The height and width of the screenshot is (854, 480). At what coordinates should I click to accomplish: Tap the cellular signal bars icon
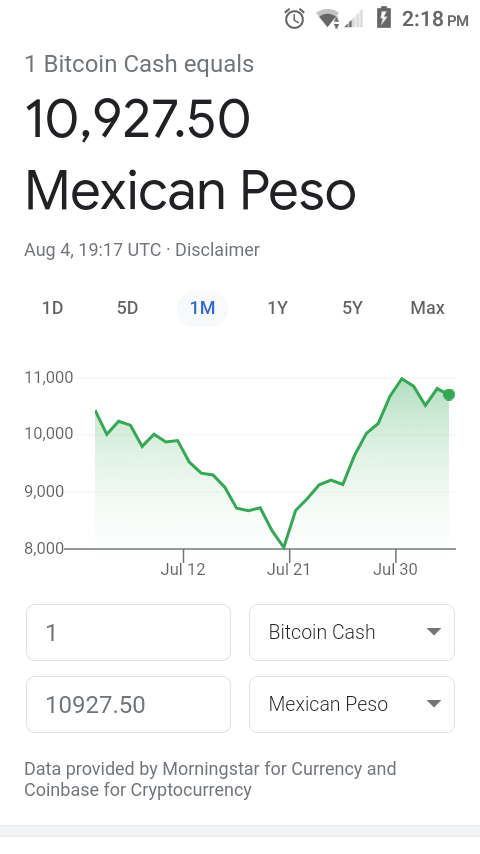354,20
